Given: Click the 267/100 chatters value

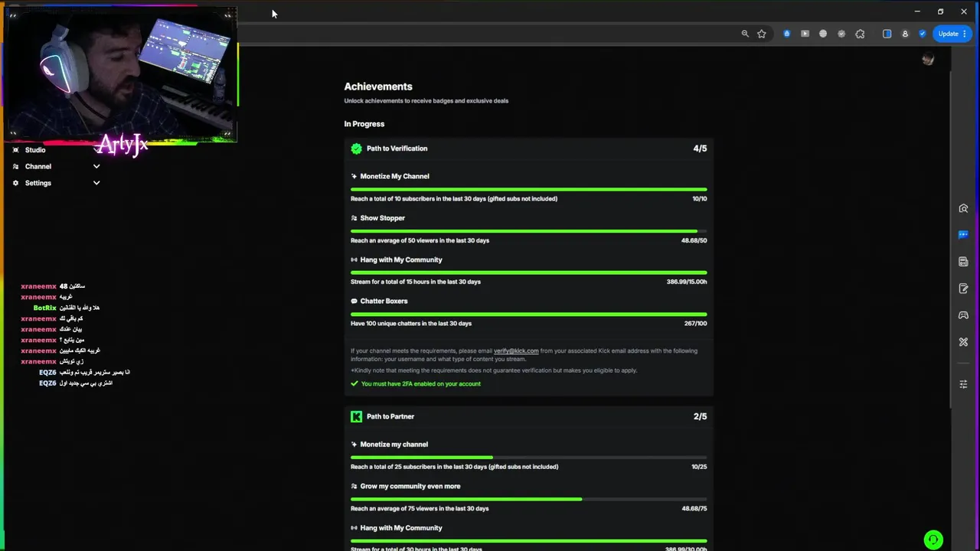Looking at the screenshot, I should [x=695, y=324].
